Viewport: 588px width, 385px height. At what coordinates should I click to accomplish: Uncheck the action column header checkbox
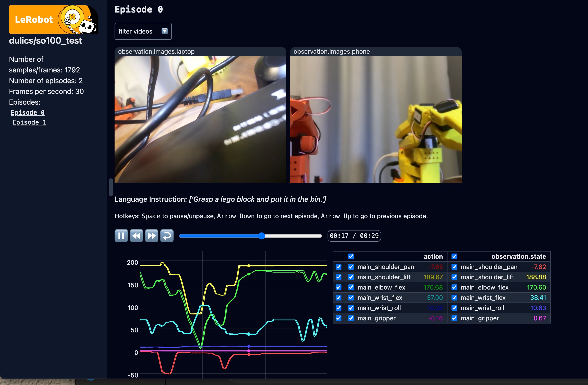tap(351, 256)
